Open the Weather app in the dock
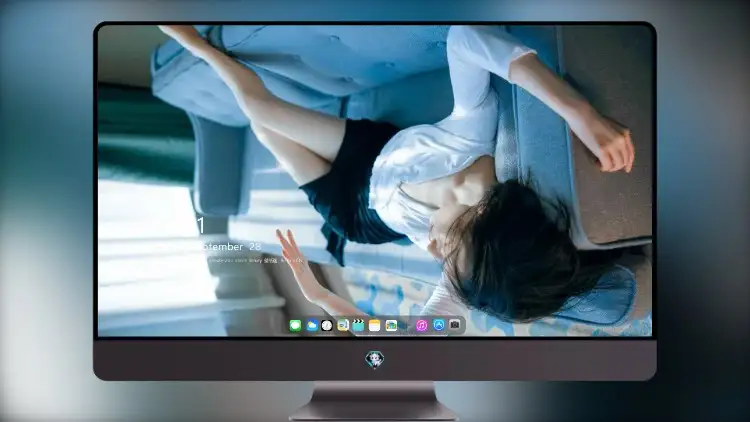This screenshot has width=750, height=422. tap(311, 326)
